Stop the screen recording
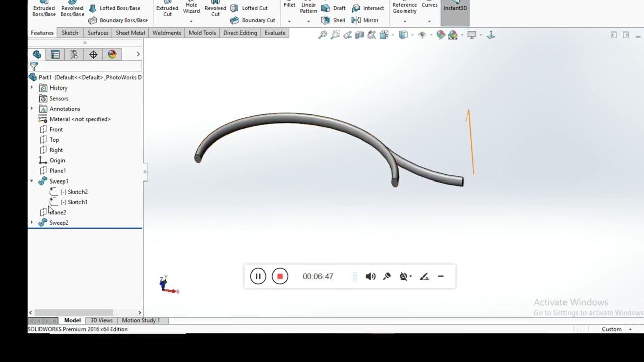The image size is (644, 362). click(x=280, y=276)
